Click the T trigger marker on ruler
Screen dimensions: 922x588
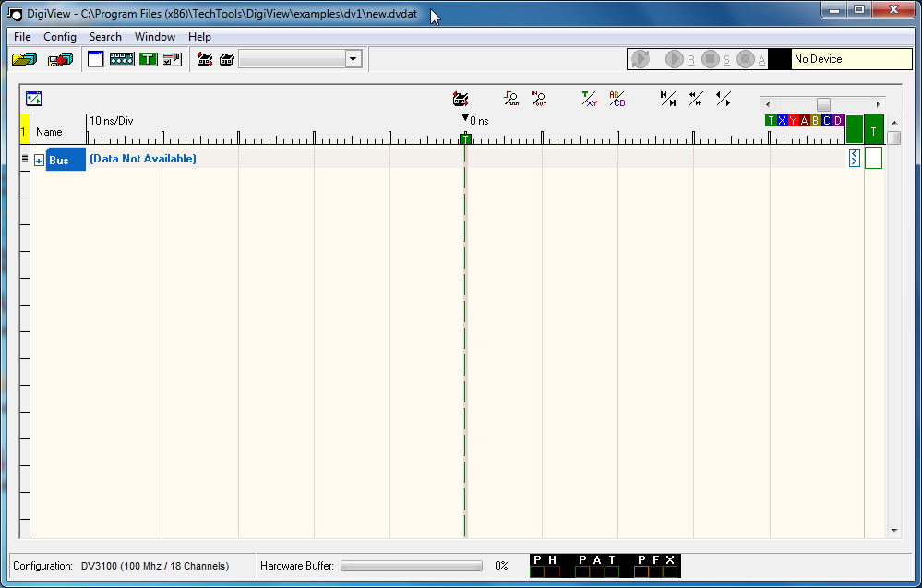click(465, 138)
